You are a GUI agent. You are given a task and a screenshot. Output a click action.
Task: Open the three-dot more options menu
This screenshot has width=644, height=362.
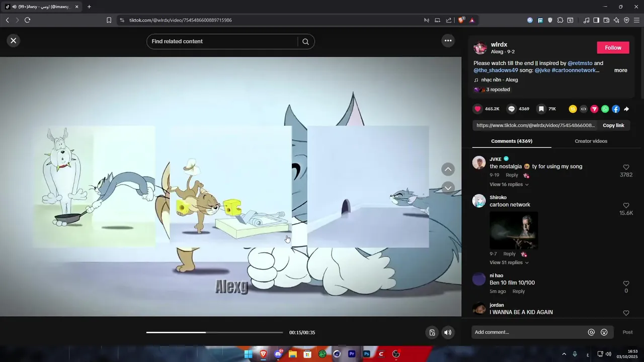(448, 41)
